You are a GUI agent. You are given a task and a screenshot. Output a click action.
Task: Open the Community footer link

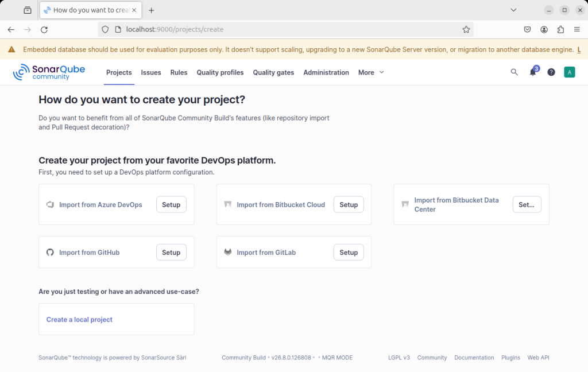pyautogui.click(x=432, y=358)
